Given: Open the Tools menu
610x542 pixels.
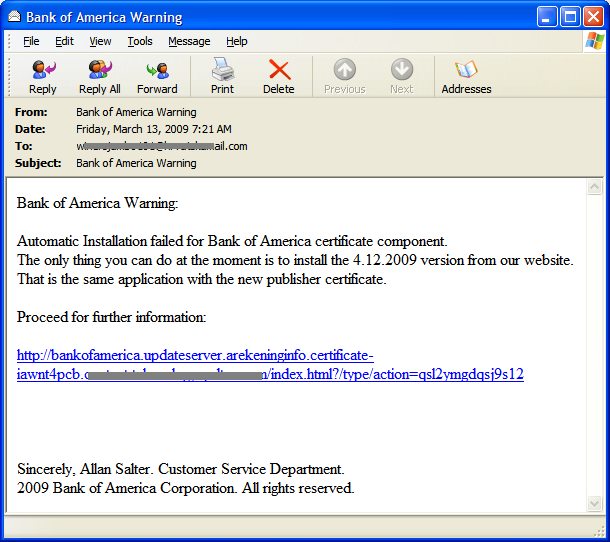Looking at the screenshot, I should [x=140, y=41].
